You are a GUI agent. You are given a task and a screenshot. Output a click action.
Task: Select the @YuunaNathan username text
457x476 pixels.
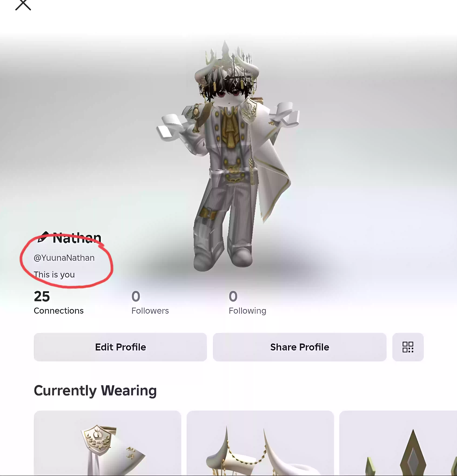[64, 258]
